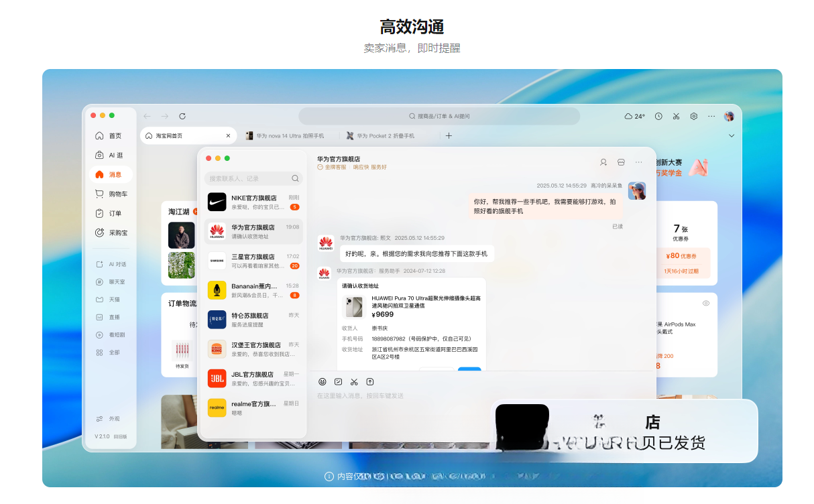Check the 24° weather indicator
Image resolution: width=814 pixels, height=504 pixels.
634,116
